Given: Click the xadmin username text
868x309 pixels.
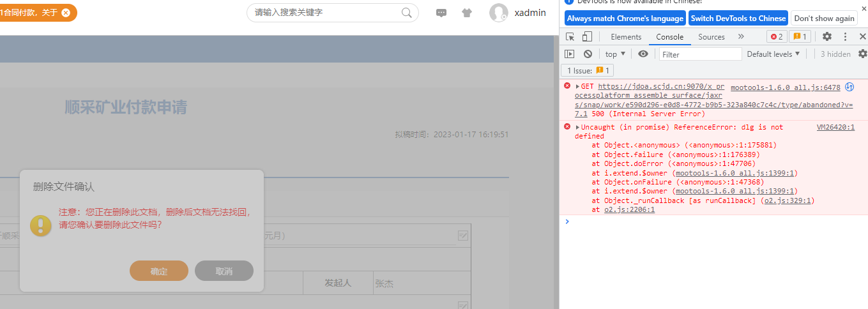Looking at the screenshot, I should point(530,13).
